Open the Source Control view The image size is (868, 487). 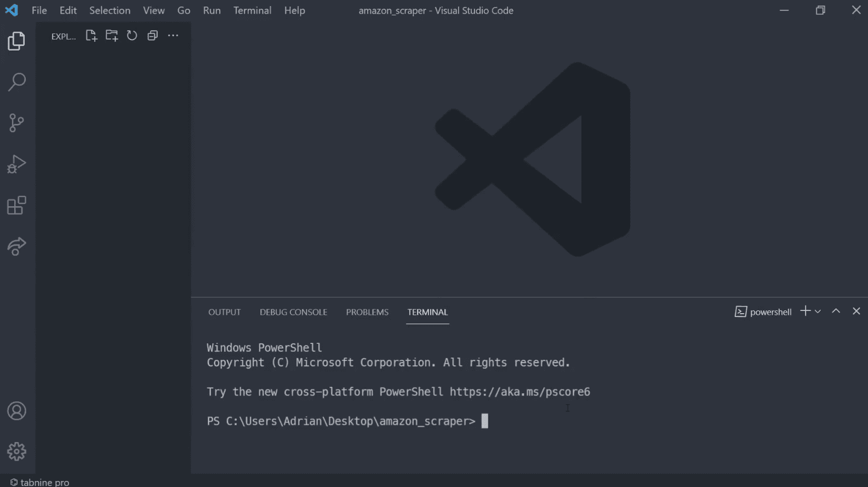point(16,123)
